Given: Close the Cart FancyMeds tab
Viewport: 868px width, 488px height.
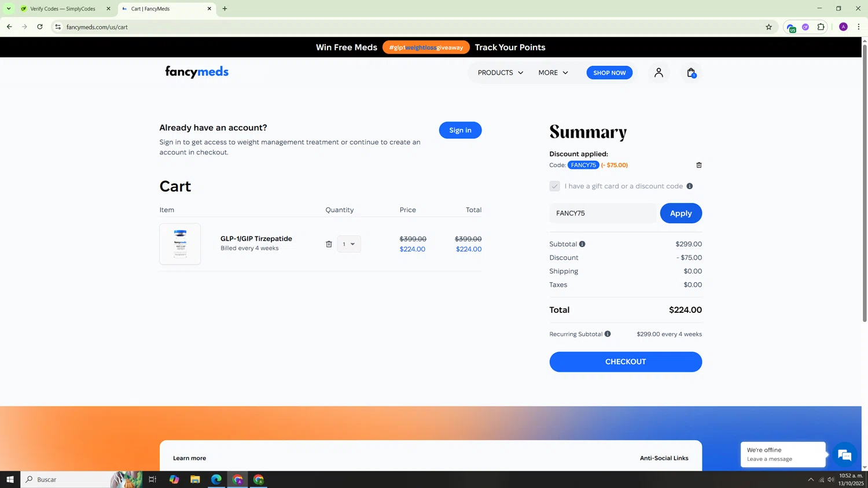Looking at the screenshot, I should pos(209,9).
